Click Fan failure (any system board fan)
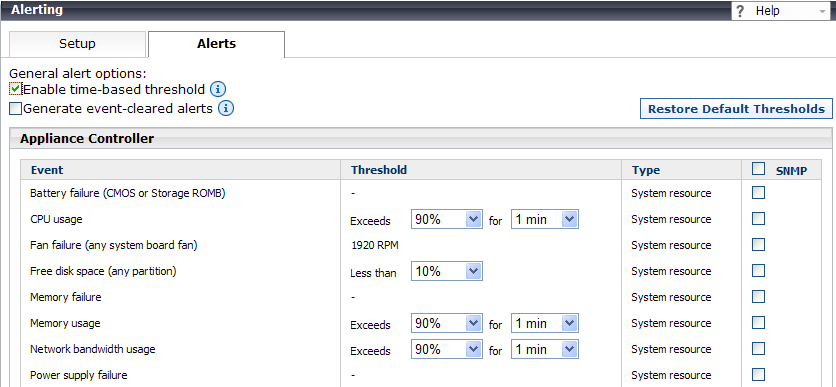 coord(114,245)
